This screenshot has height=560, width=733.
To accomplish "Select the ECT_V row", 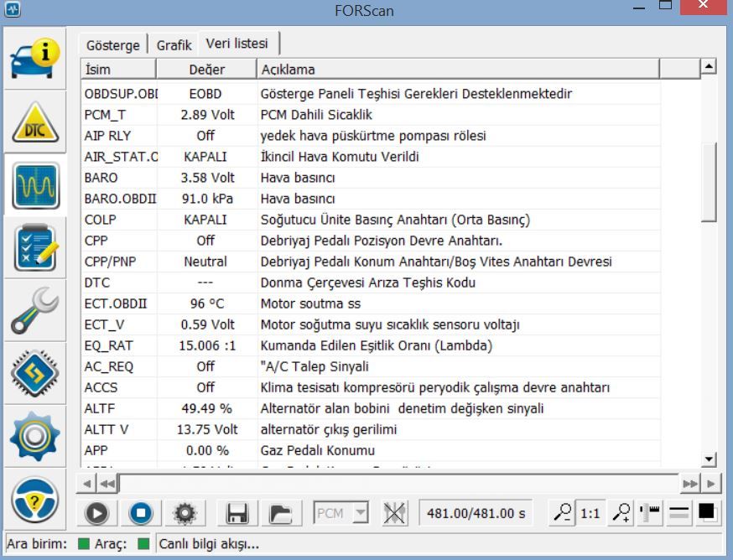I will [371, 324].
